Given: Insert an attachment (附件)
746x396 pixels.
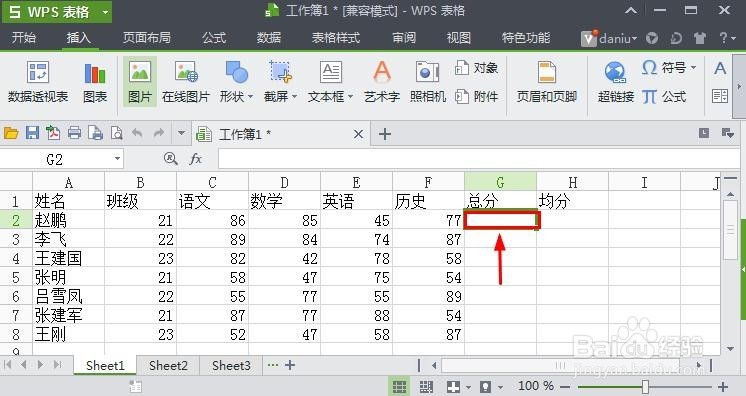Looking at the screenshot, I should pos(476,97).
